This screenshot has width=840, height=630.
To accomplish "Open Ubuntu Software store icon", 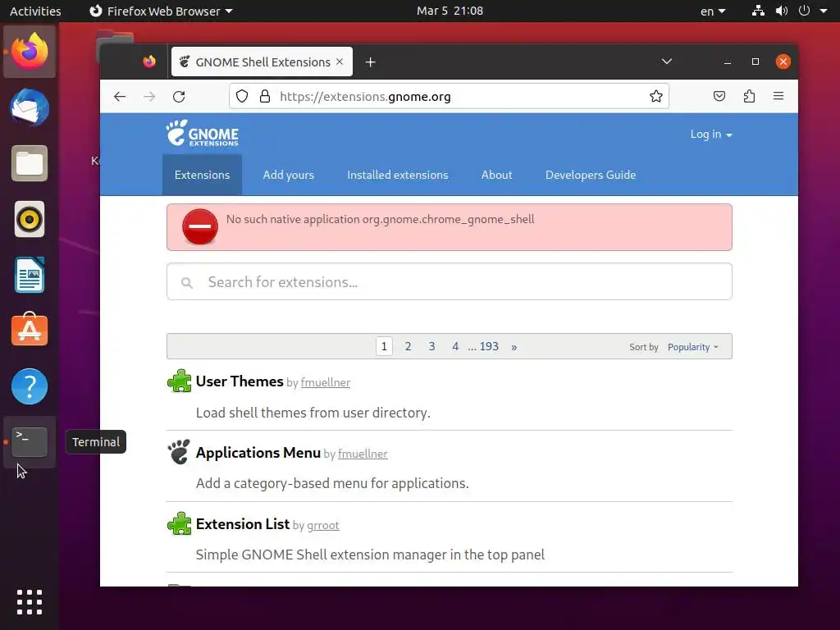I will point(30,330).
